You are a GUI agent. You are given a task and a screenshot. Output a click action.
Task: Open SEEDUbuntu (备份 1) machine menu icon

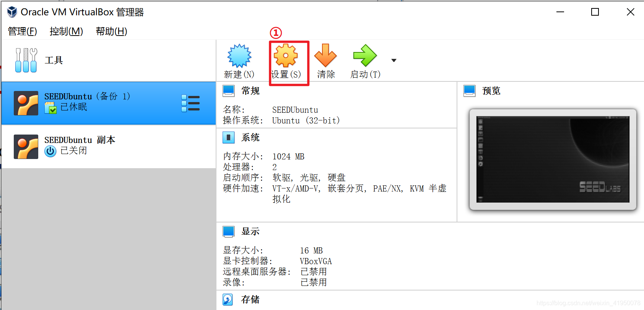[190, 103]
